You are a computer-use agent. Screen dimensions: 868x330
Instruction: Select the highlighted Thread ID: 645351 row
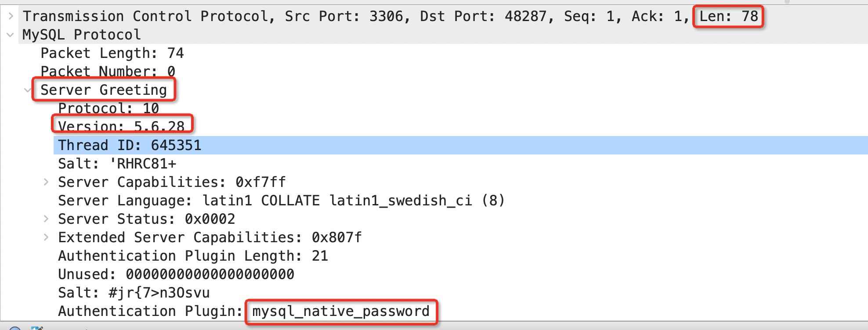coord(460,145)
